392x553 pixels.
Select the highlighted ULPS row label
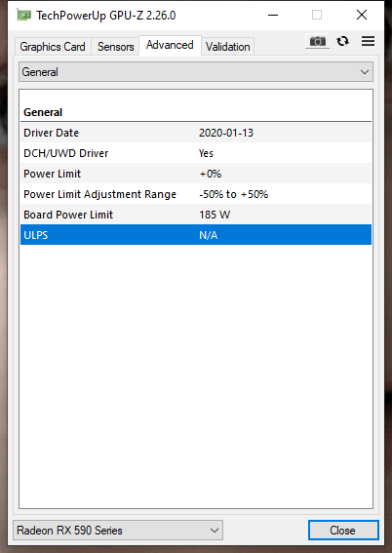point(36,235)
